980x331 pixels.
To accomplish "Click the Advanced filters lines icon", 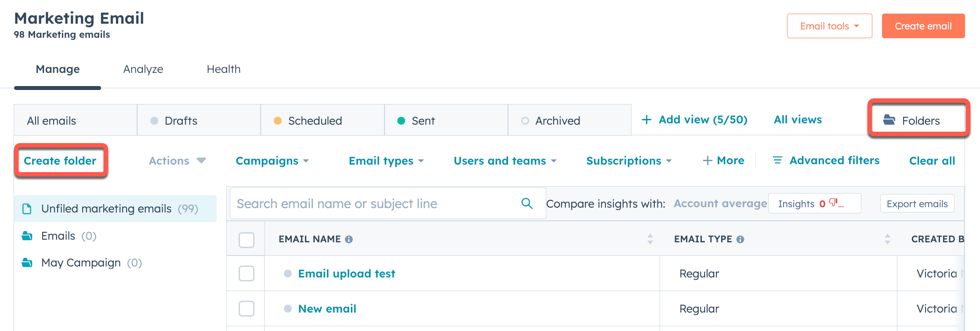I will pos(777,160).
